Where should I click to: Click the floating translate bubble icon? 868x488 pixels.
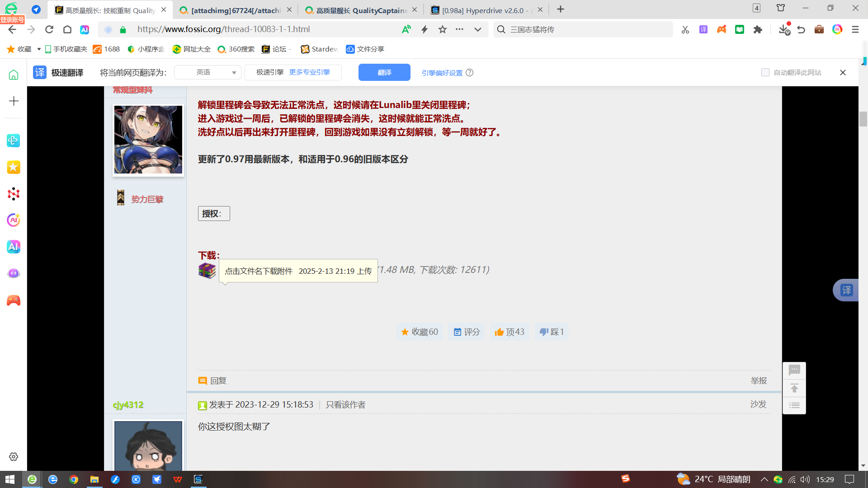click(x=846, y=290)
